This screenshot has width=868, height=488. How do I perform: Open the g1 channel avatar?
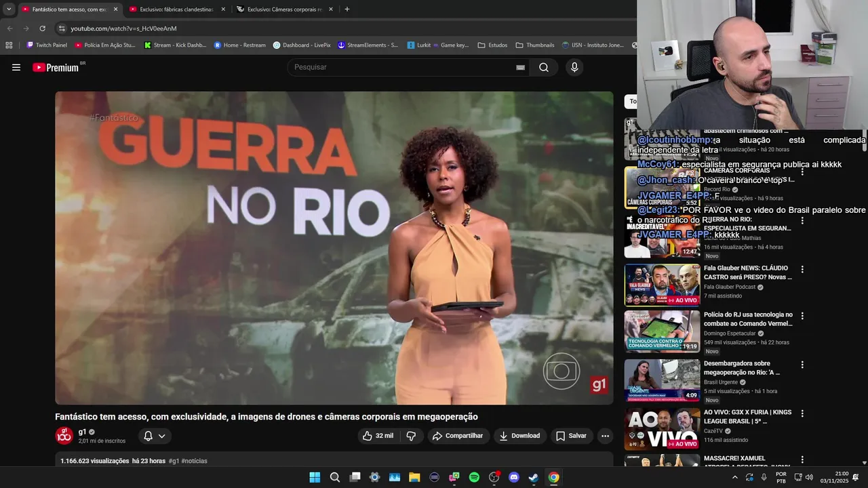(x=64, y=436)
